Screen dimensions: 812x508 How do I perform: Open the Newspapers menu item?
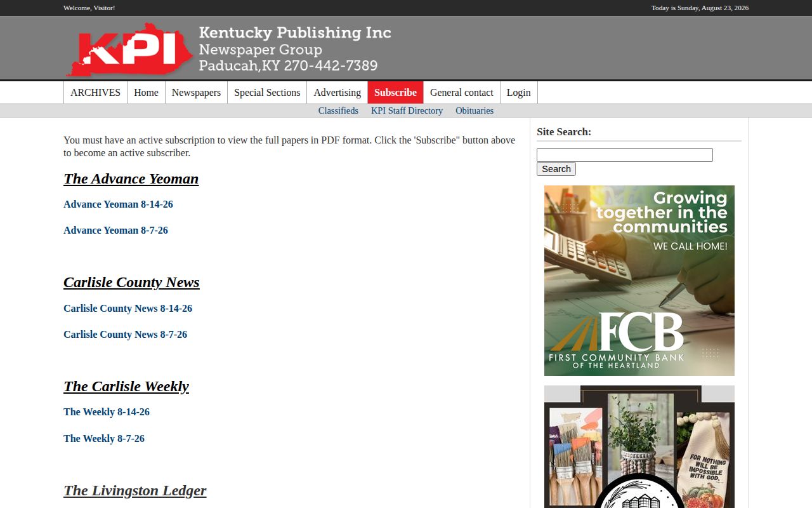coord(196,93)
